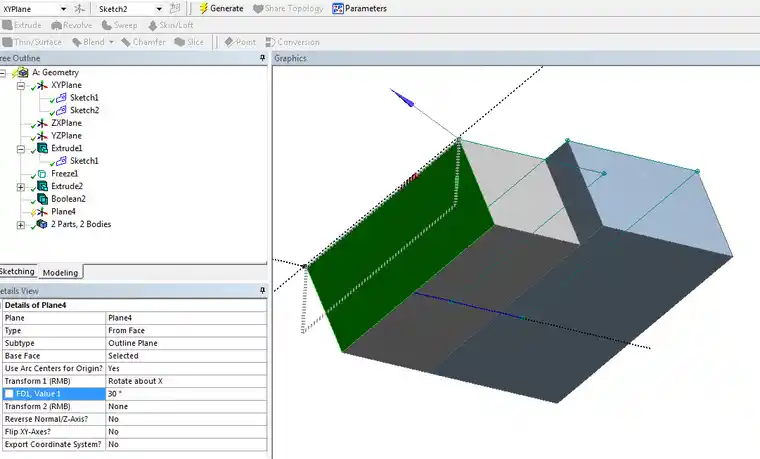Click the New Plane icon beside XYPlane dropdown
The width and height of the screenshot is (760, 459).
click(79, 9)
